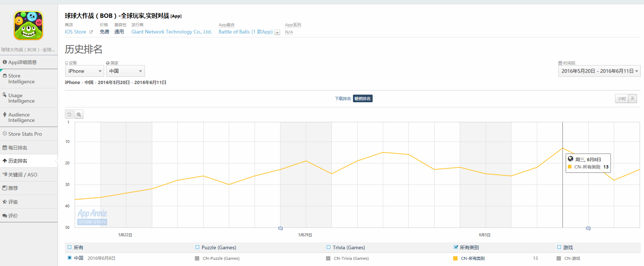644x266 pixels.
Task: Toggle the Puzzle (Games) checkbox
Action: 197,247
